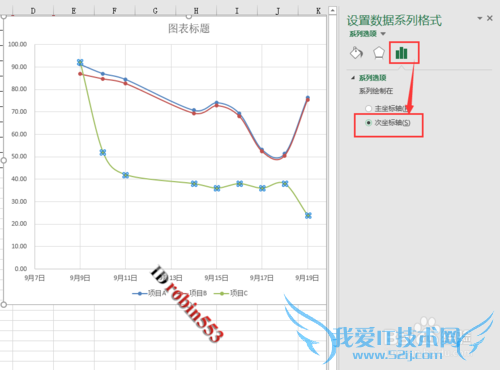Select column header F
The height and width of the screenshot is (370, 500).
click(x=114, y=11)
